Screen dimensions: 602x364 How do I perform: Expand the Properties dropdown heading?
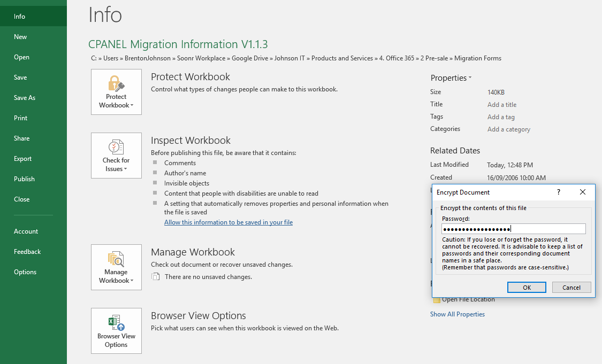coord(451,78)
